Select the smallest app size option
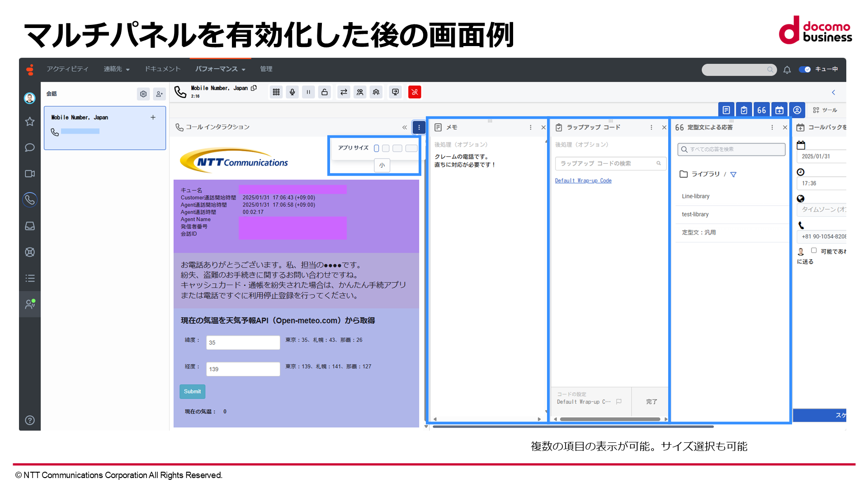This screenshot has height=488, width=868. pos(376,148)
